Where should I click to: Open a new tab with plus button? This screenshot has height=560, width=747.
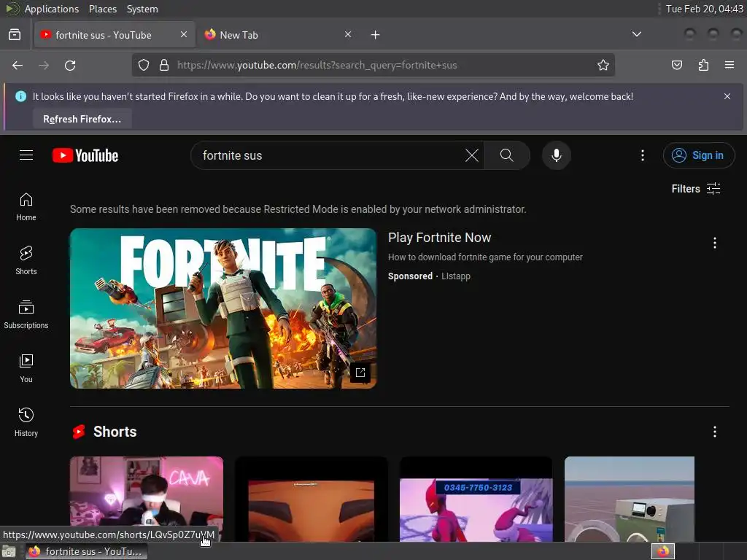(376, 35)
